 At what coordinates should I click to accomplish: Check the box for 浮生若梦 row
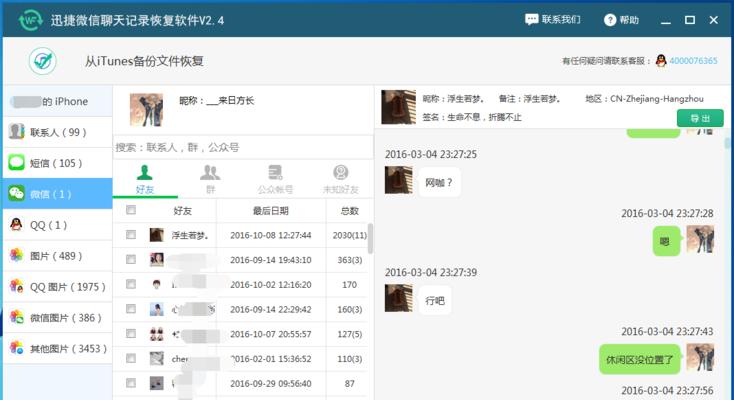[131, 235]
